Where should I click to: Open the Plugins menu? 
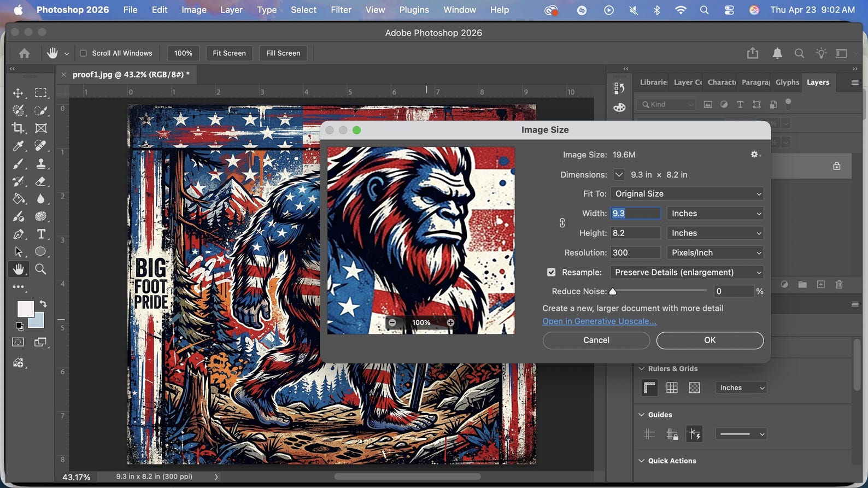pyautogui.click(x=414, y=10)
